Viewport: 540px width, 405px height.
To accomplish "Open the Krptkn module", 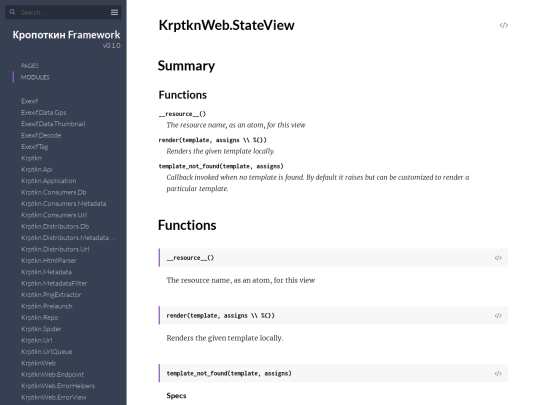I will tap(31, 158).
